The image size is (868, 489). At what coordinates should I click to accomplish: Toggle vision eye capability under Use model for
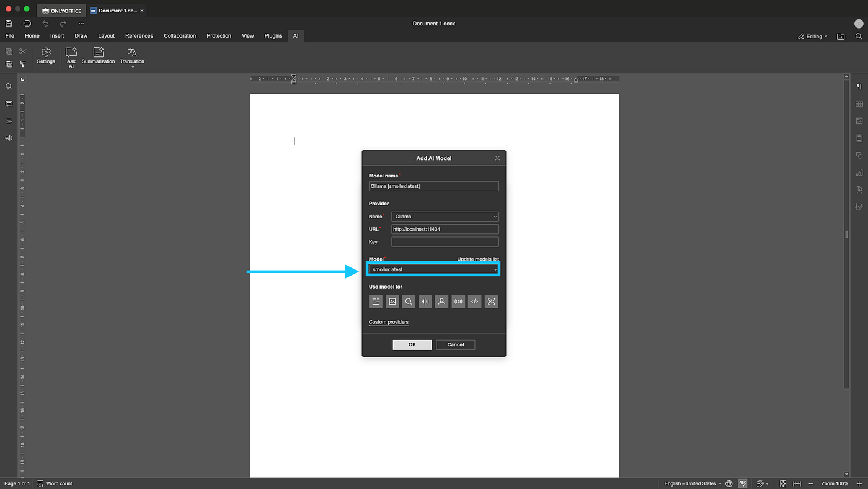(x=491, y=302)
